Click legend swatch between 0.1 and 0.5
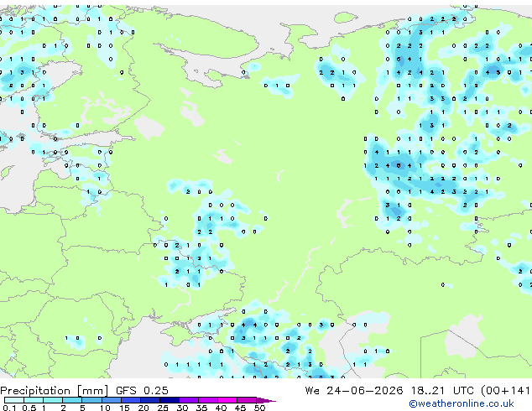This screenshot has height=411, width=532. (14, 400)
